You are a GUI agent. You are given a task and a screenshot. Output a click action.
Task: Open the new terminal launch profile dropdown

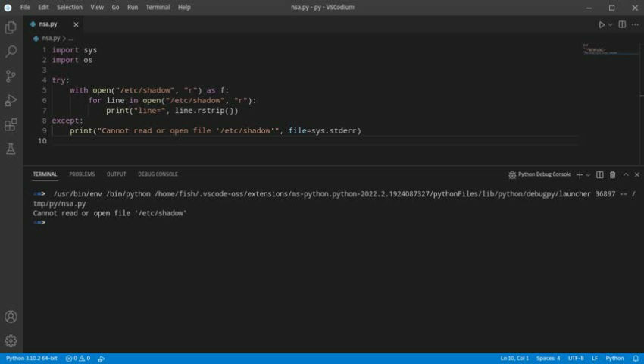click(x=588, y=175)
